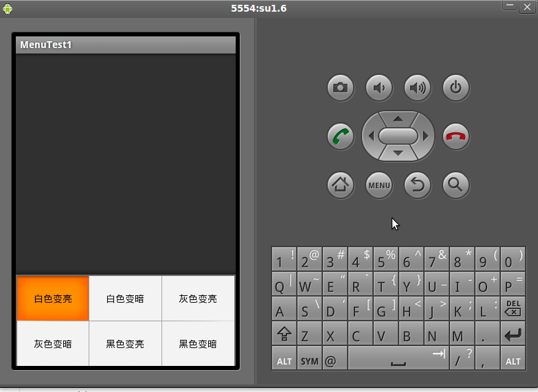Click the Search magnifier button
This screenshot has width=538, height=392.
point(456,185)
